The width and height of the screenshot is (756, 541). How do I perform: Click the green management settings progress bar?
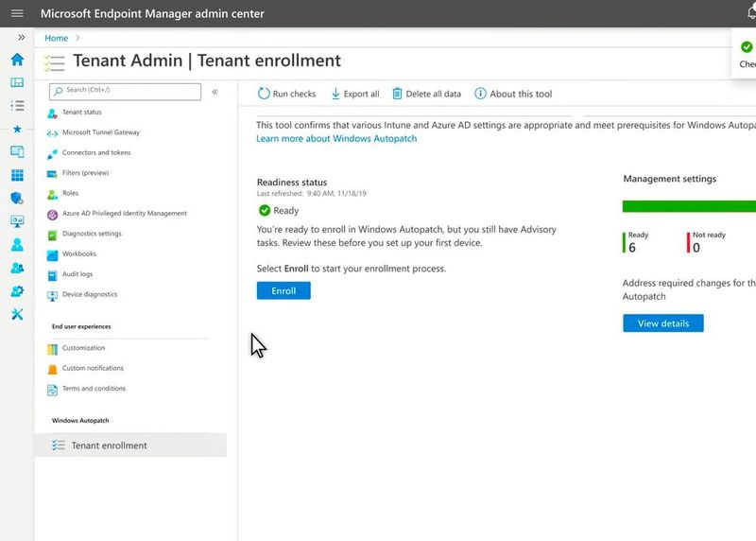click(x=689, y=206)
